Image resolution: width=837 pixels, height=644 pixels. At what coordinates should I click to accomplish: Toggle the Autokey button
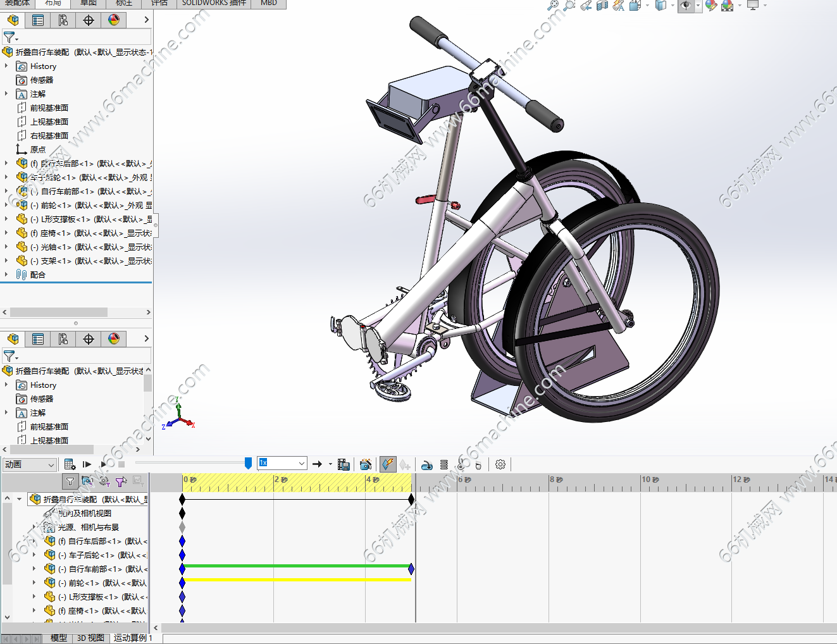(388, 464)
